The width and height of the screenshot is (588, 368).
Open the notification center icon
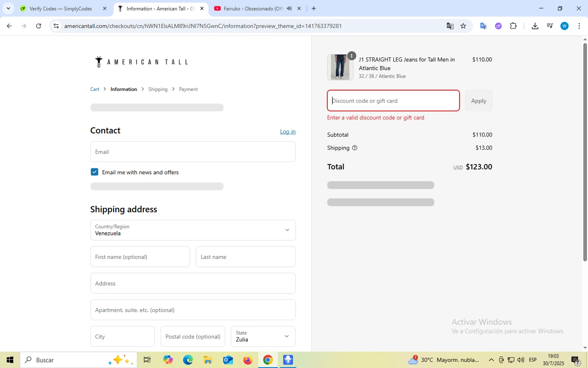pyautogui.click(x=575, y=360)
